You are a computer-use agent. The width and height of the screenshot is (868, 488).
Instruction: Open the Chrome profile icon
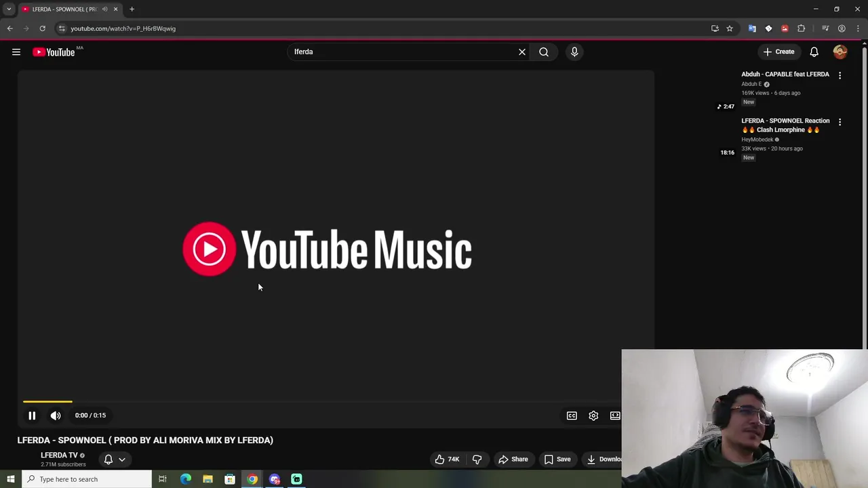tap(842, 28)
